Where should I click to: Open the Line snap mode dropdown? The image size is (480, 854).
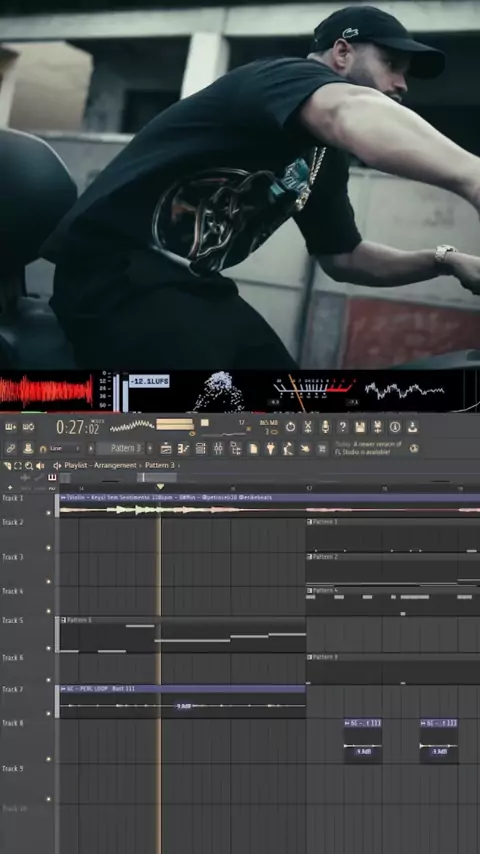(65, 448)
